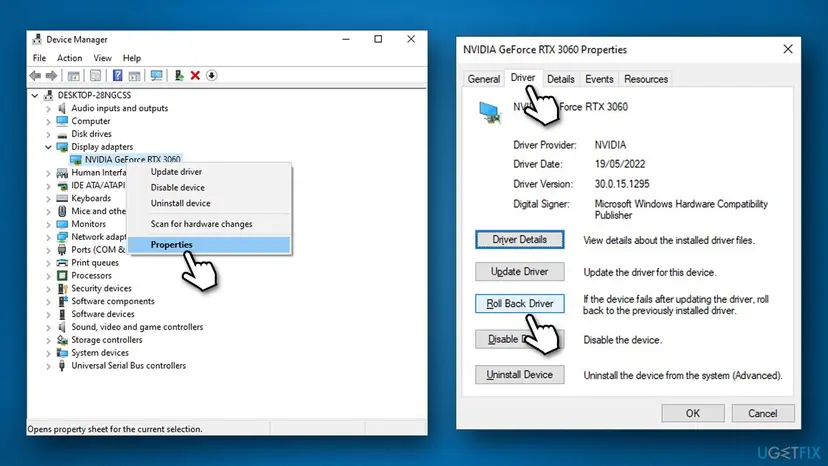Switch to the General tab in Properties dialog

[483, 79]
